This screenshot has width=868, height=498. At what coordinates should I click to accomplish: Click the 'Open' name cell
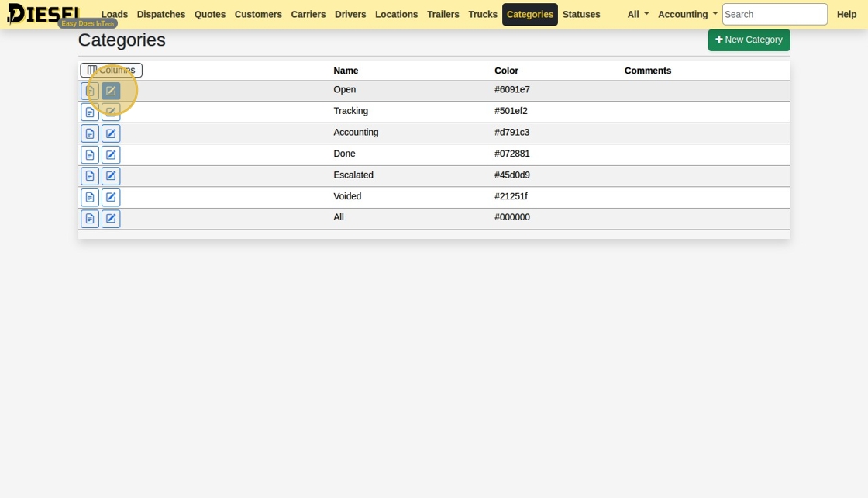point(344,90)
